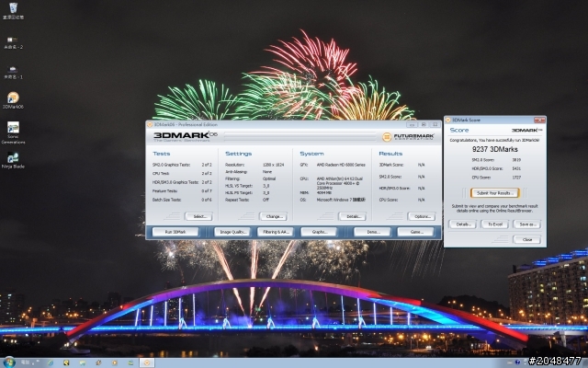Launch the 3DMark06 desktop shortcut
The height and width of the screenshot is (368, 588).
13,100
